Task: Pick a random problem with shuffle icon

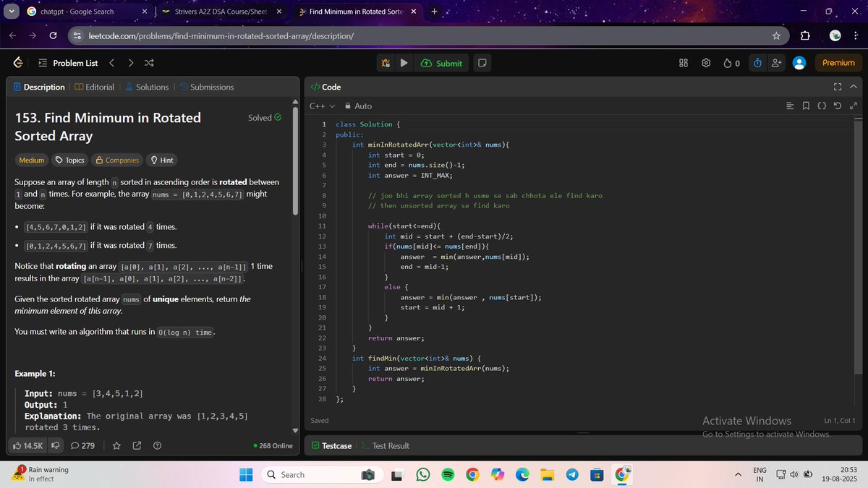Action: (149, 63)
